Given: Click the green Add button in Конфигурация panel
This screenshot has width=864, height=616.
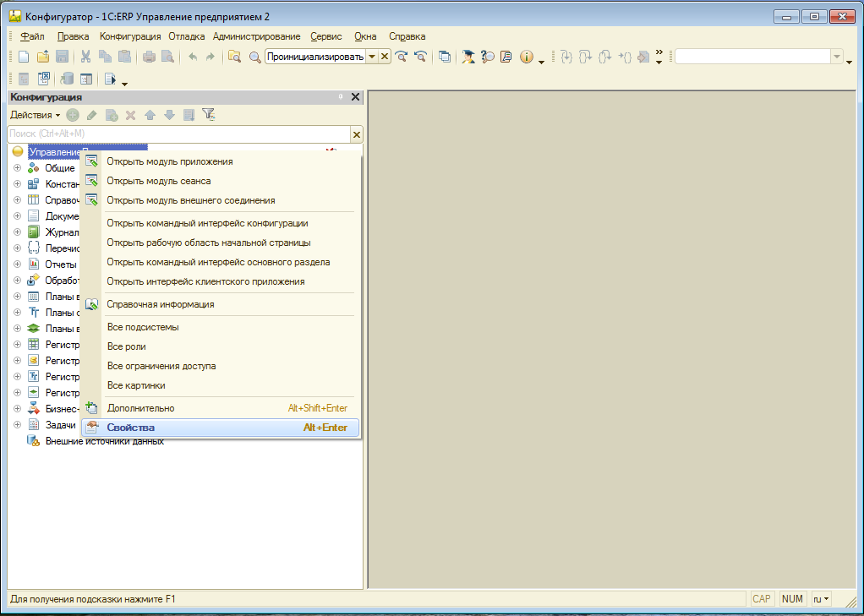Looking at the screenshot, I should click(x=72, y=115).
